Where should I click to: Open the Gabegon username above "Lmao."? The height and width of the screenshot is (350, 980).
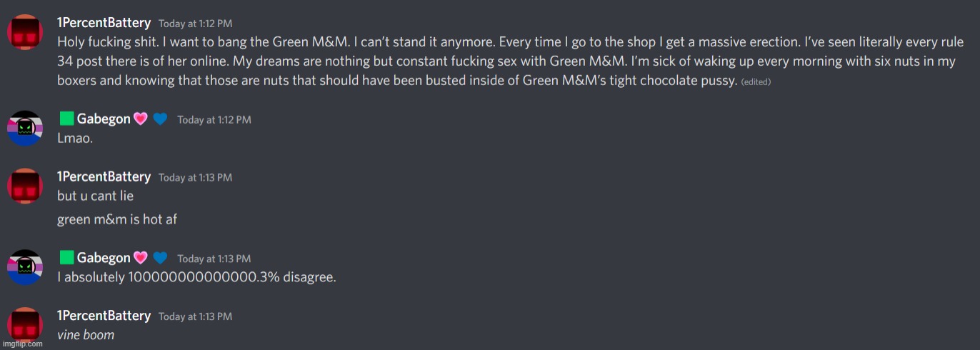point(104,119)
